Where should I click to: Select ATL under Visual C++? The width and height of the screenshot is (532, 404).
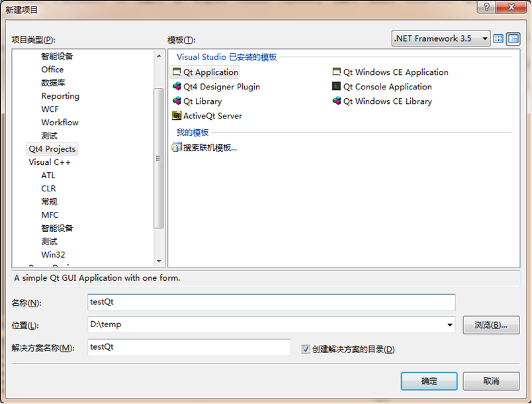coord(48,176)
